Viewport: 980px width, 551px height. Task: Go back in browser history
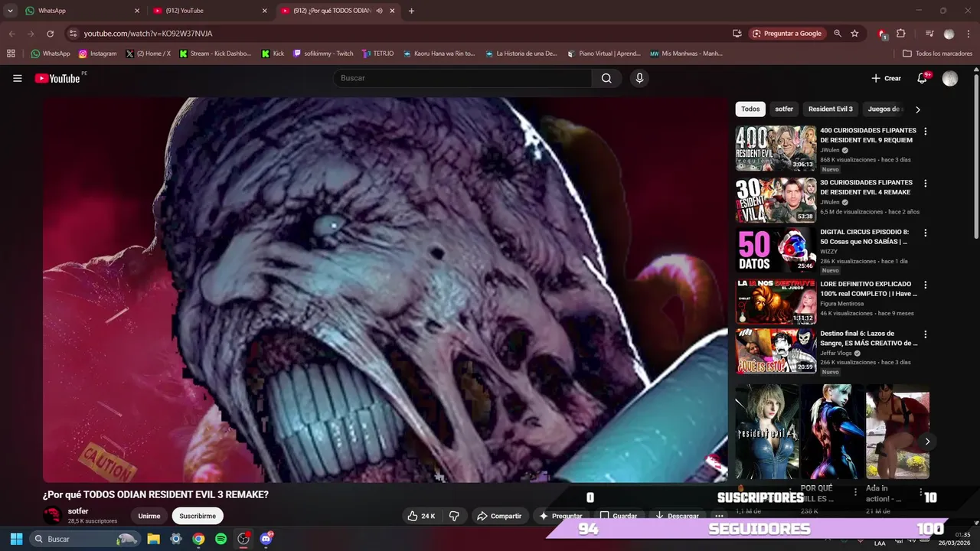pyautogui.click(x=11, y=34)
